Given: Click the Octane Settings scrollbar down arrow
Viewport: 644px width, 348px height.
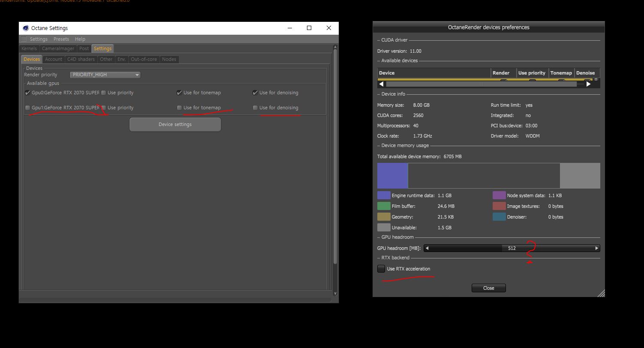Looking at the screenshot, I should (335, 293).
